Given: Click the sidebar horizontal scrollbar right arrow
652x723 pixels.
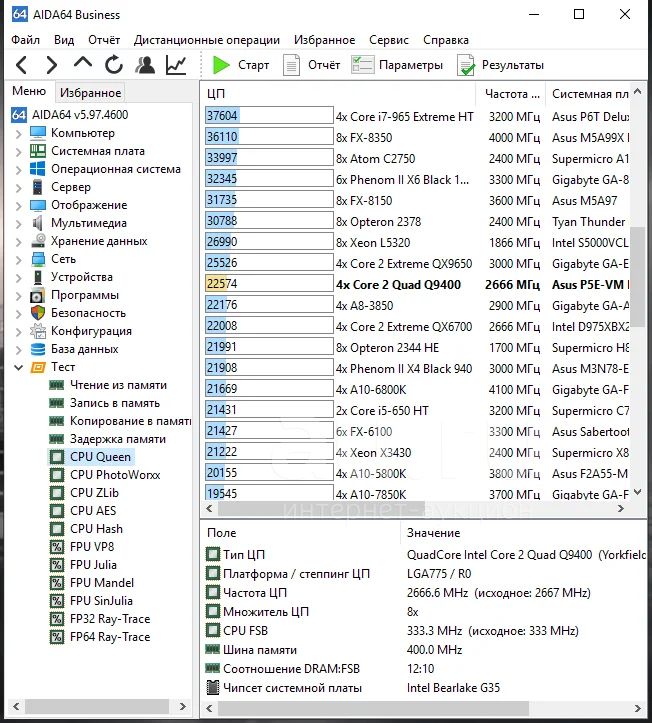Looking at the screenshot, I should click(183, 706).
